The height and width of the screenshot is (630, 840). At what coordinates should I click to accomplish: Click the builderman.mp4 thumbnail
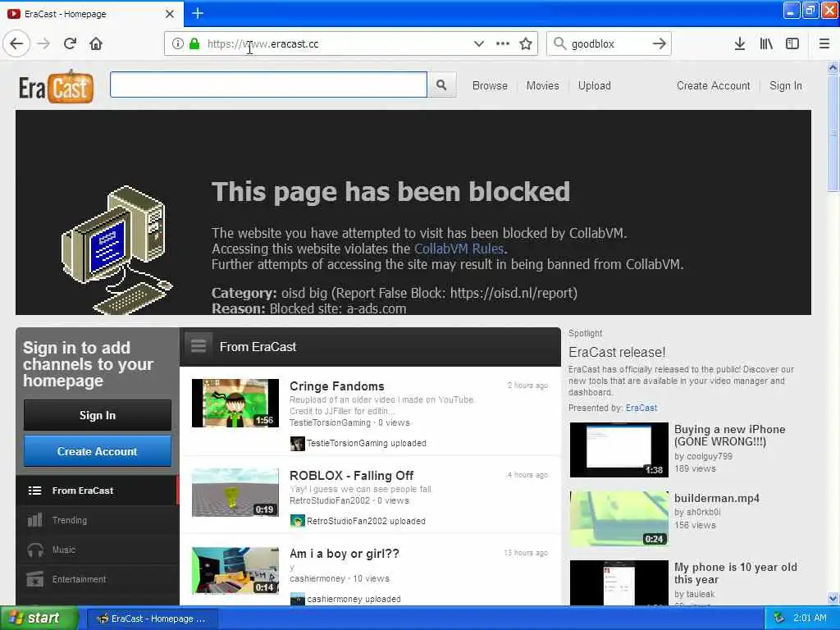[619, 518]
